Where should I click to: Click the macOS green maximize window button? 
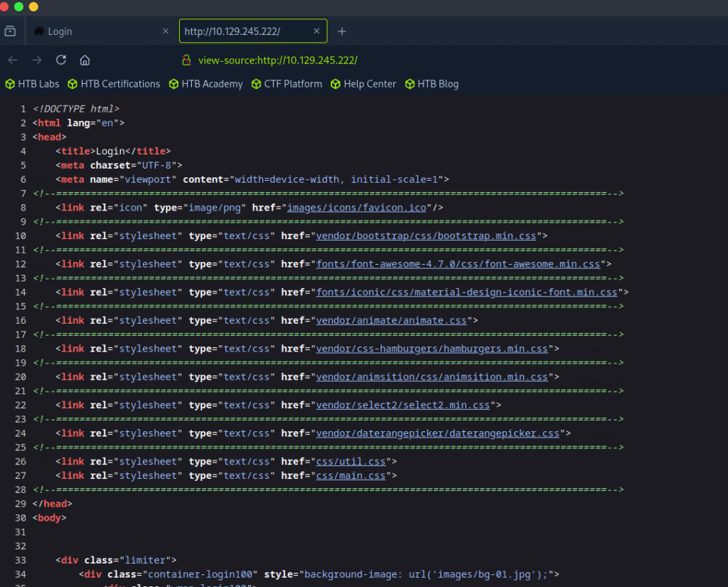[x=18, y=6]
